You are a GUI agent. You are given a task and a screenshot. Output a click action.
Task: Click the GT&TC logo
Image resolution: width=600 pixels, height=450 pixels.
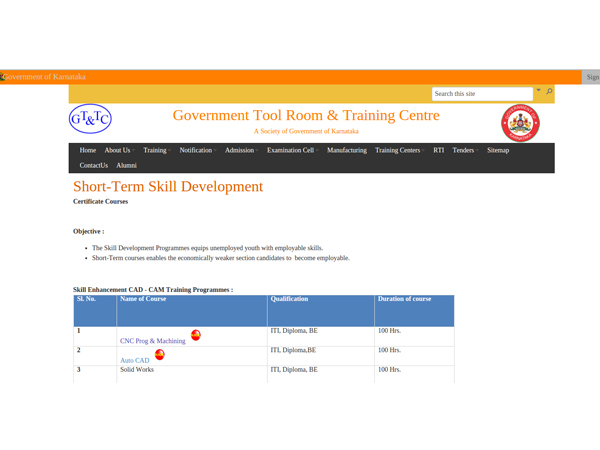pos(90,122)
